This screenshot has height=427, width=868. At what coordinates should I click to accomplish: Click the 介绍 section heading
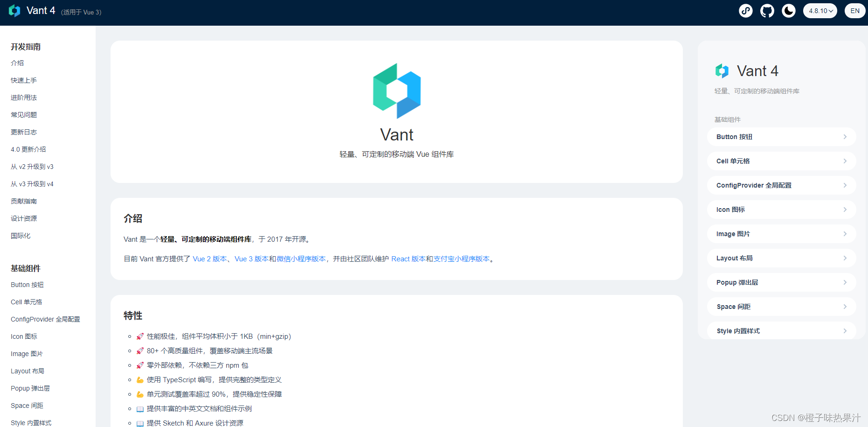coord(133,218)
